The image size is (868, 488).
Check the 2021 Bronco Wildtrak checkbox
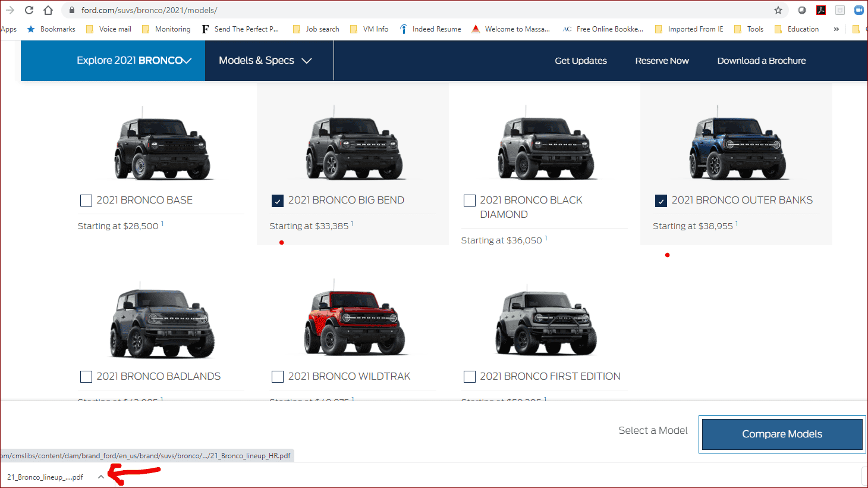pyautogui.click(x=278, y=377)
